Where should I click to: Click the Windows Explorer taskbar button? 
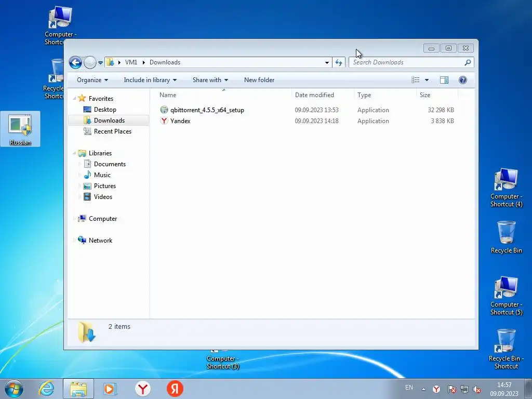click(78, 389)
